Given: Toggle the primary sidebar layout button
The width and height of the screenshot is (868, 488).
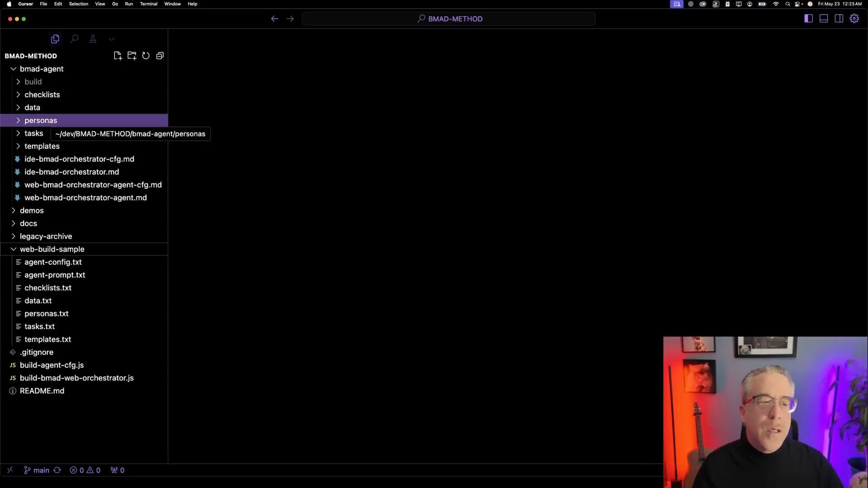Looking at the screenshot, I should (808, 19).
